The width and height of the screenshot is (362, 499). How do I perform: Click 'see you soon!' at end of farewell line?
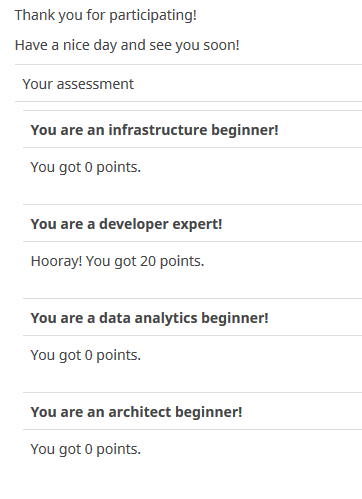[x=194, y=45]
